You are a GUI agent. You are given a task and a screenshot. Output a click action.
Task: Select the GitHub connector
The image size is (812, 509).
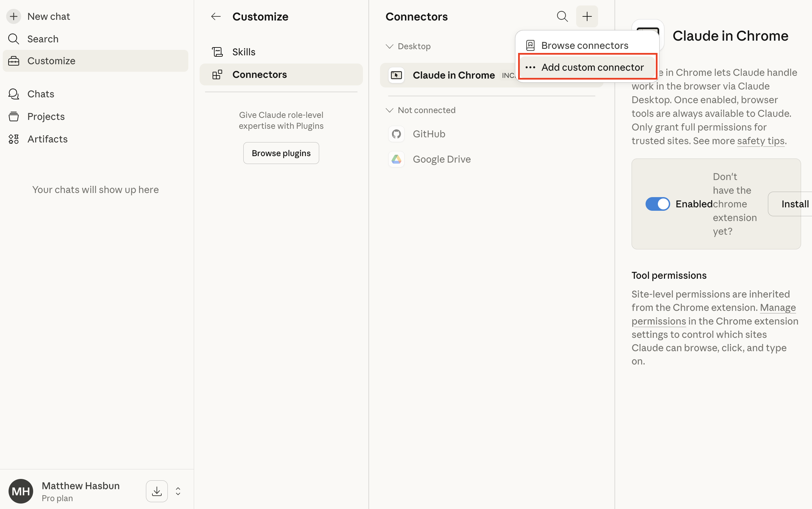tap(429, 134)
